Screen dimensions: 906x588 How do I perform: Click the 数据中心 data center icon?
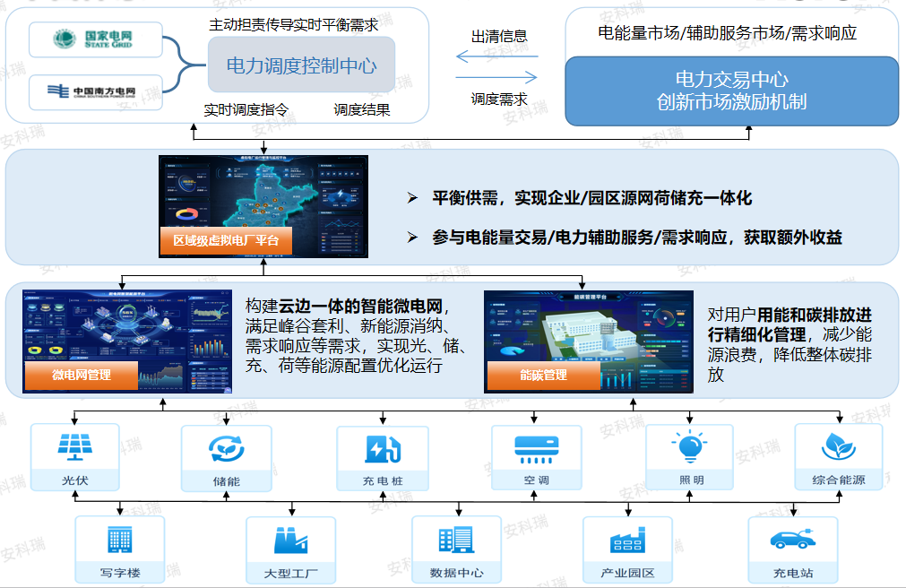(456, 539)
